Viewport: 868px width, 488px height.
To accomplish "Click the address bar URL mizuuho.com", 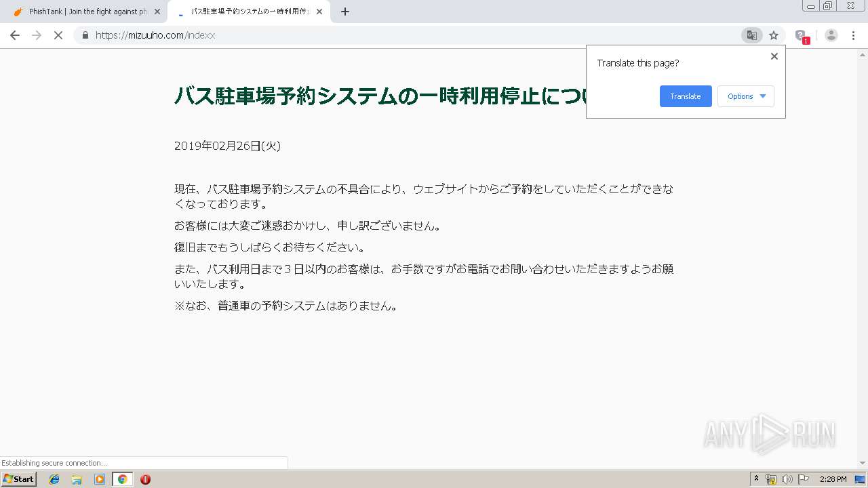I will coord(155,35).
